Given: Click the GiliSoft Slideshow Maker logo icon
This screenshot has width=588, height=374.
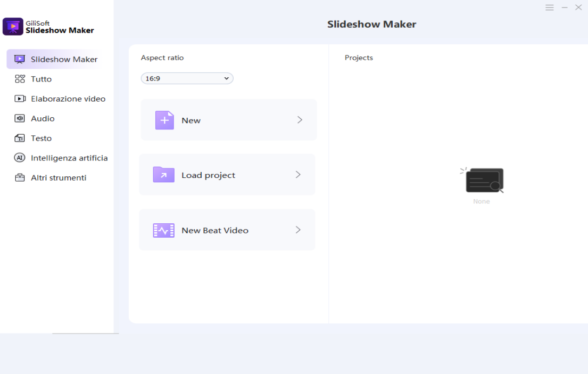Looking at the screenshot, I should [13, 27].
